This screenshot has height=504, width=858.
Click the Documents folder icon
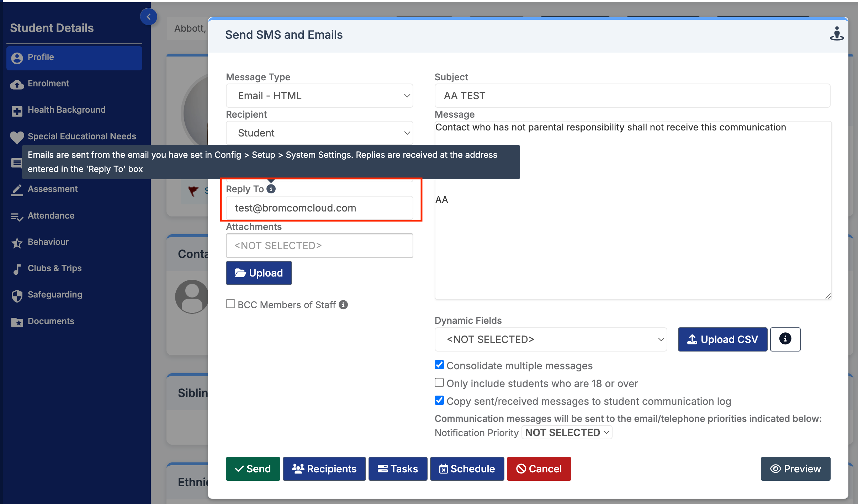[17, 322]
